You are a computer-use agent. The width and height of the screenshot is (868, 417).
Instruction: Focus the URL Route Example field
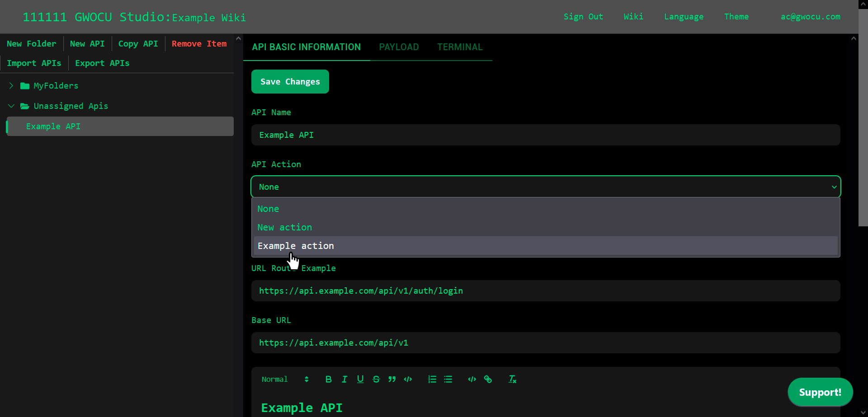click(x=546, y=291)
